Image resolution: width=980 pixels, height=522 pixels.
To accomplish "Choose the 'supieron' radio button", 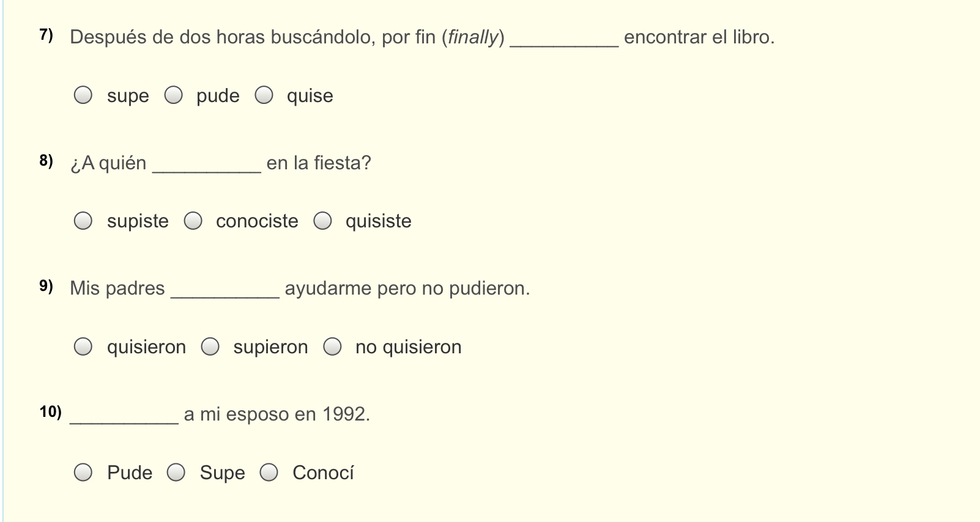I will 210,347.
